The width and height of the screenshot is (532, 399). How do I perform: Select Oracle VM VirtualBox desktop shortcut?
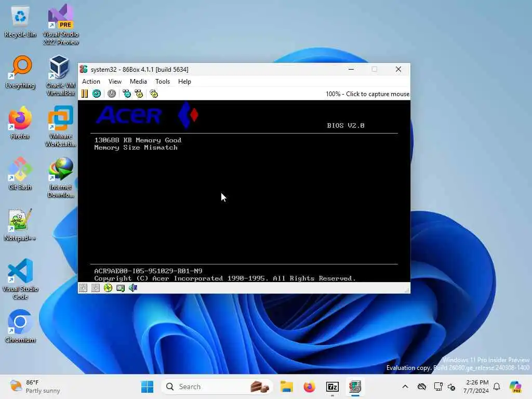[x=60, y=76]
